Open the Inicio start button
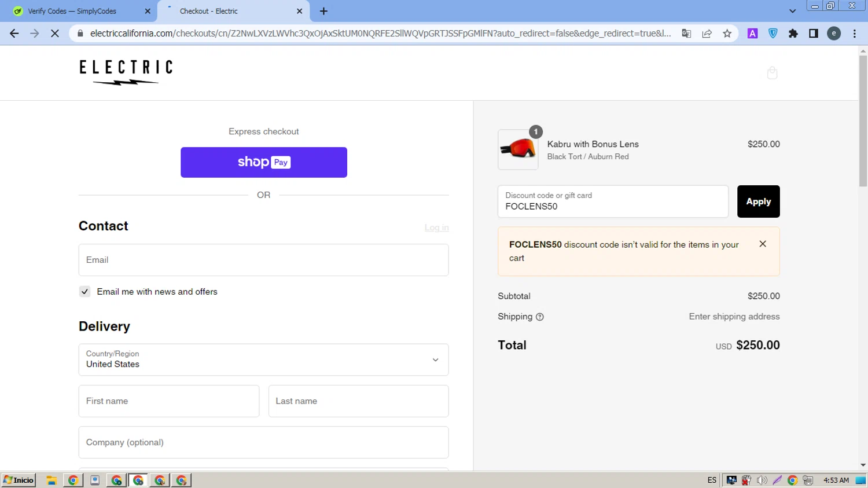Viewport: 868px width, 488px height. (x=19, y=480)
